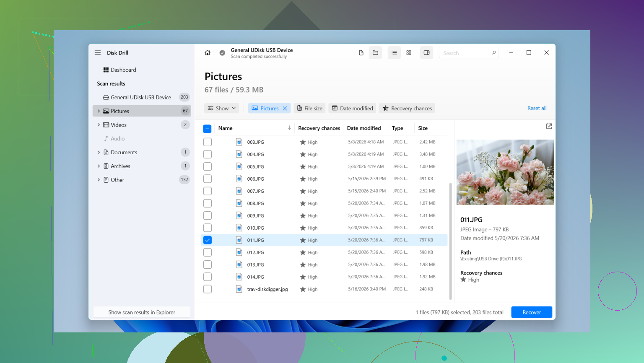Switch to the files view icon
This screenshot has height=363, width=644.
click(361, 53)
